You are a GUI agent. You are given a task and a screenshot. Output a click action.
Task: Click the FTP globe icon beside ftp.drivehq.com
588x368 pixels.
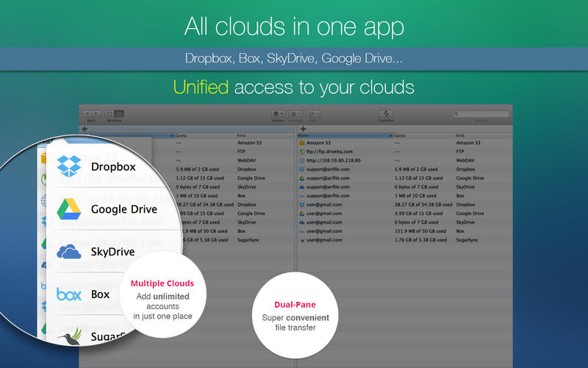pos(302,152)
